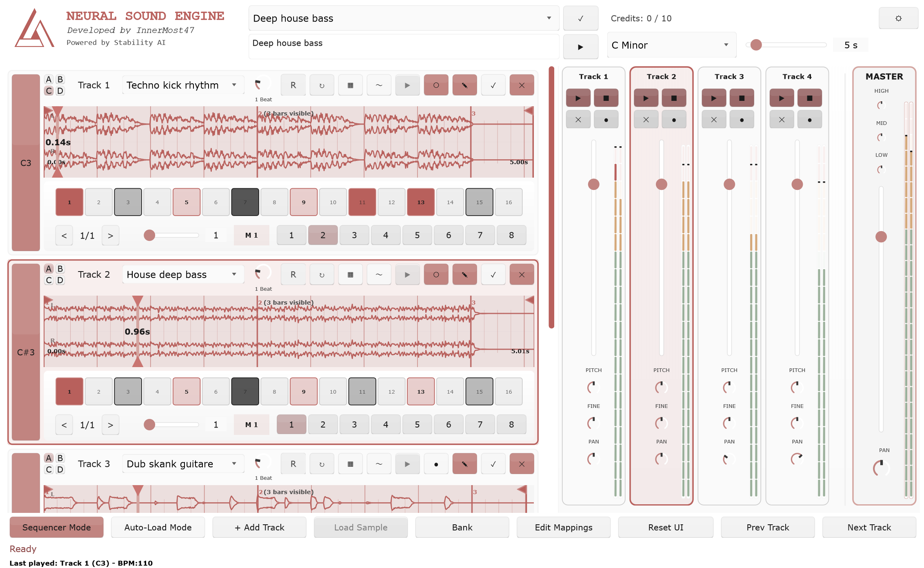The image size is (924, 568).
Task: Click the Edit Mappings button
Action: point(563,527)
